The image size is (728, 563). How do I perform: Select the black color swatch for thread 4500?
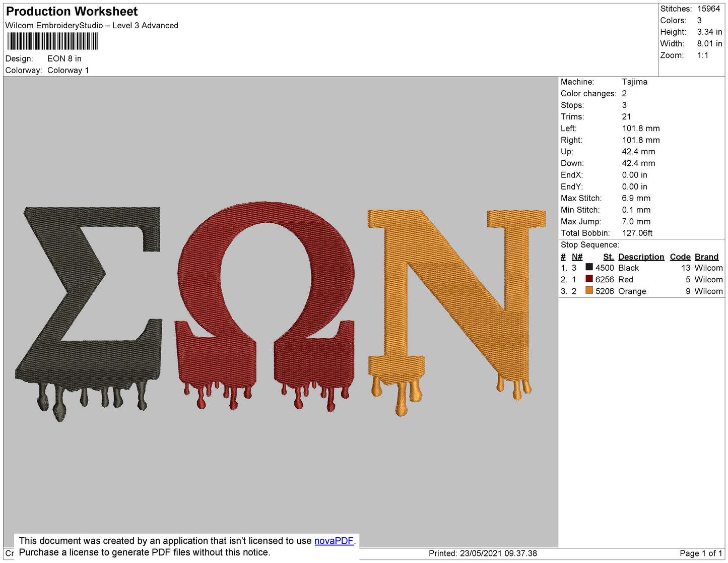(589, 267)
